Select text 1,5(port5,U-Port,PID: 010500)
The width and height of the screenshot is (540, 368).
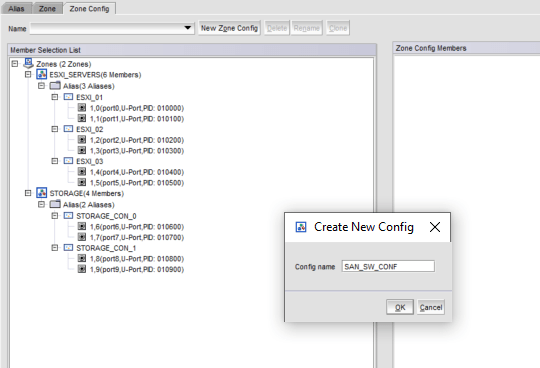coord(137,183)
